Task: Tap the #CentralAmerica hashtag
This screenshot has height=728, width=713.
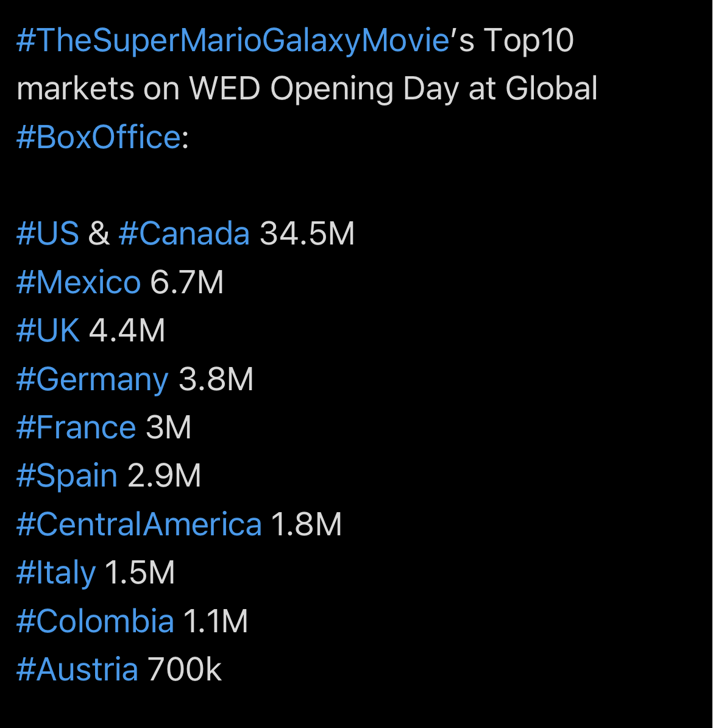Action: [x=140, y=524]
